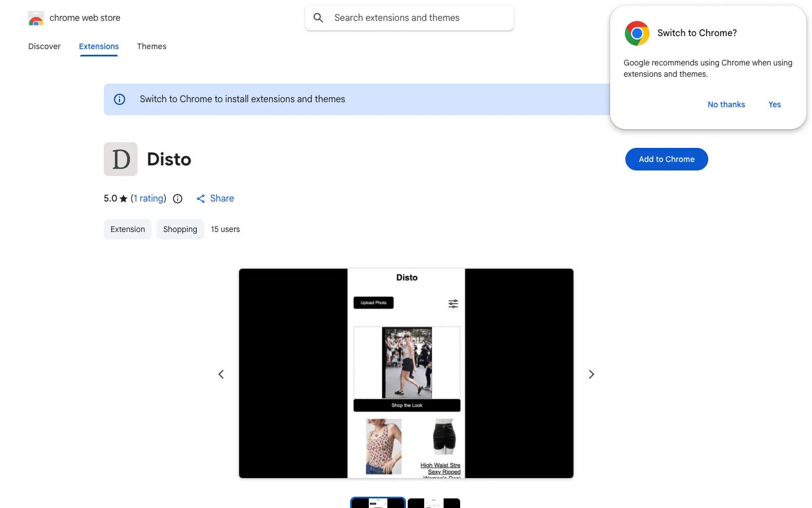Screen dimensions: 812x508
Task: Open the Discover tab
Action: pyautogui.click(x=45, y=46)
